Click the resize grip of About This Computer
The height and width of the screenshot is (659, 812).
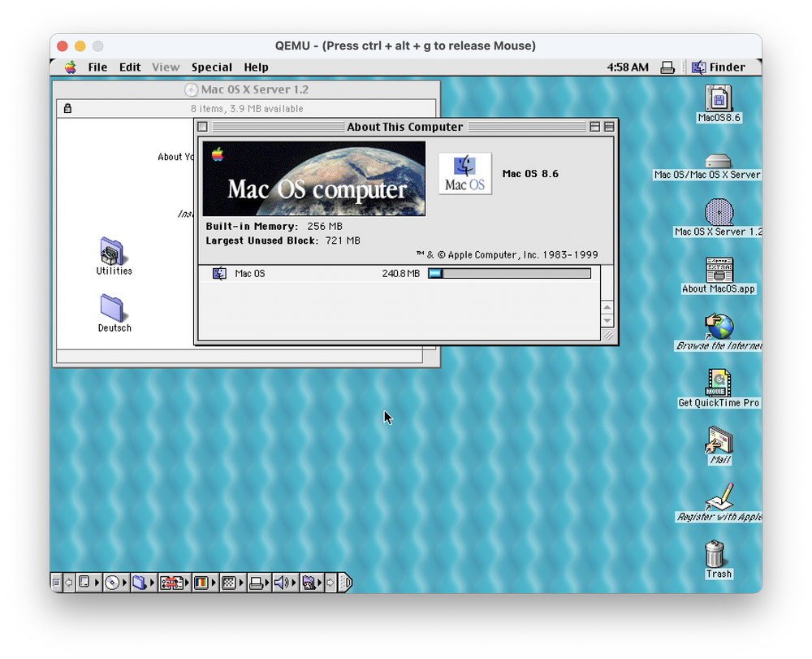pyautogui.click(x=608, y=336)
